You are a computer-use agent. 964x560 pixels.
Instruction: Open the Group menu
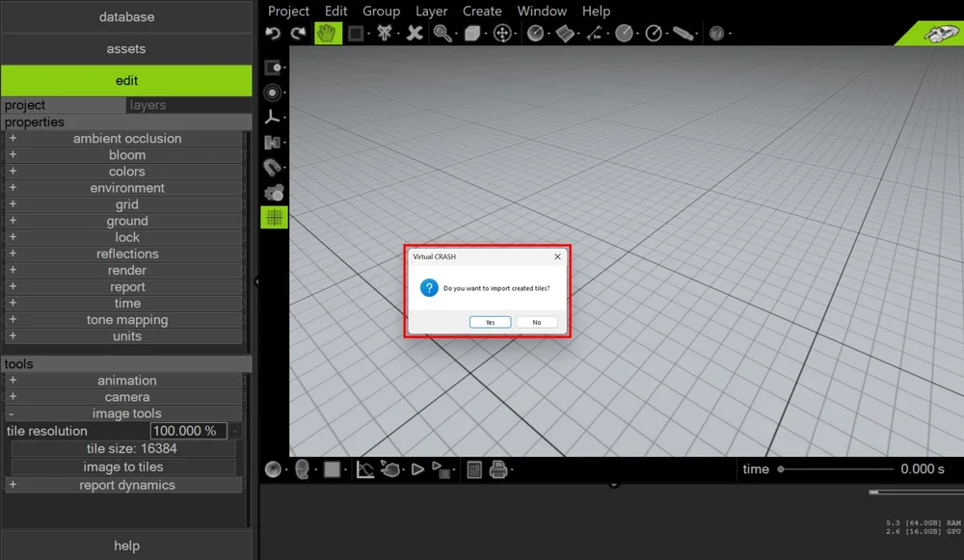click(x=381, y=11)
